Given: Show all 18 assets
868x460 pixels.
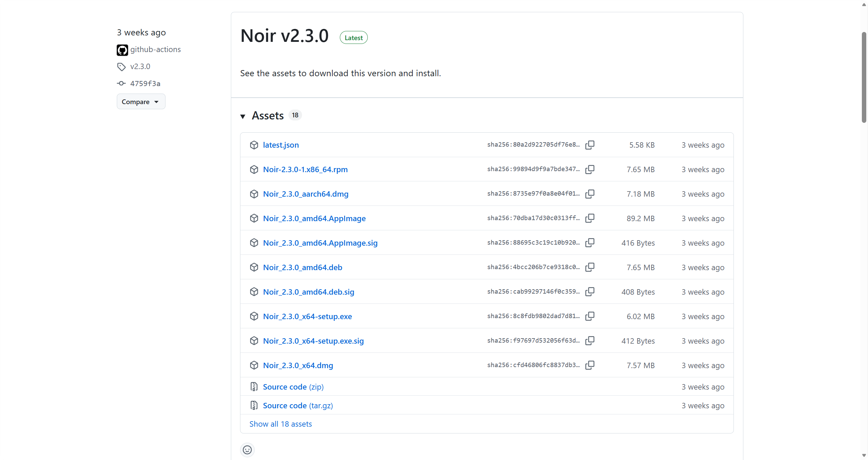Looking at the screenshot, I should 281,424.
